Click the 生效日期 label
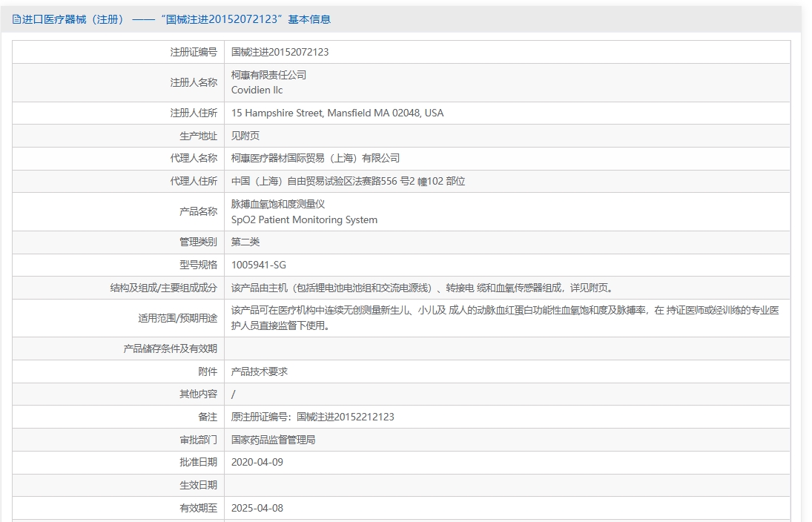Screen dimensions: 812x522 click(x=198, y=485)
